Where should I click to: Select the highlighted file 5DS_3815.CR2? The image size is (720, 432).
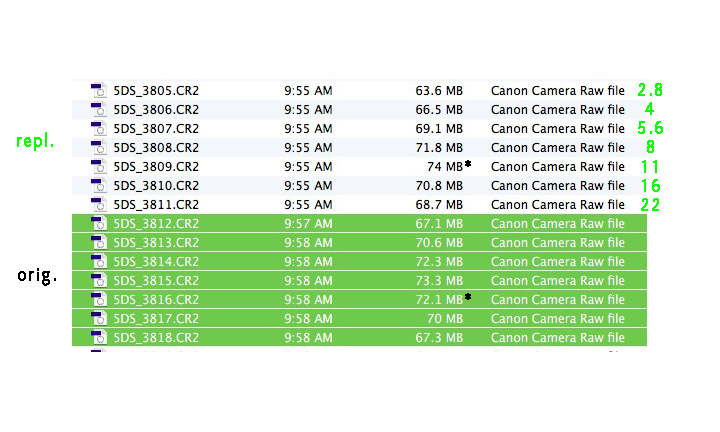(359, 281)
